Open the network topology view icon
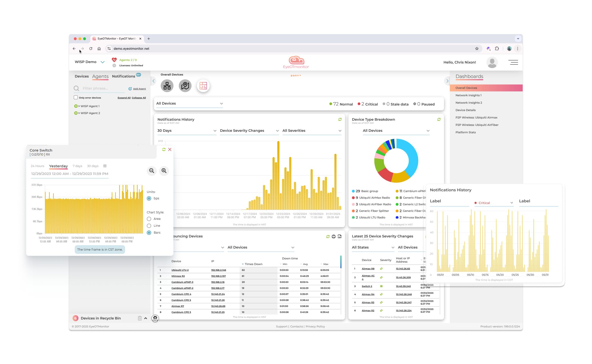Screen dimensions: 592x364 (x=167, y=86)
